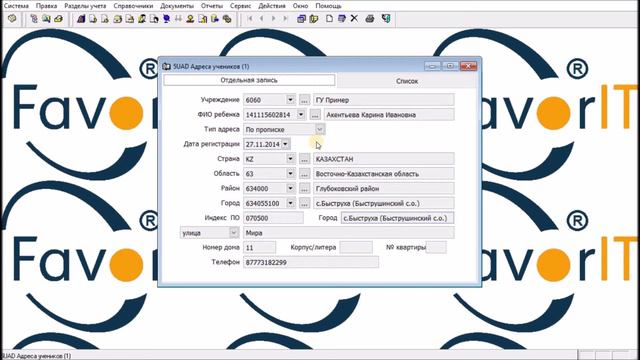
Task: Click the КАЗАХСТАН country name field
Action: coord(384,159)
